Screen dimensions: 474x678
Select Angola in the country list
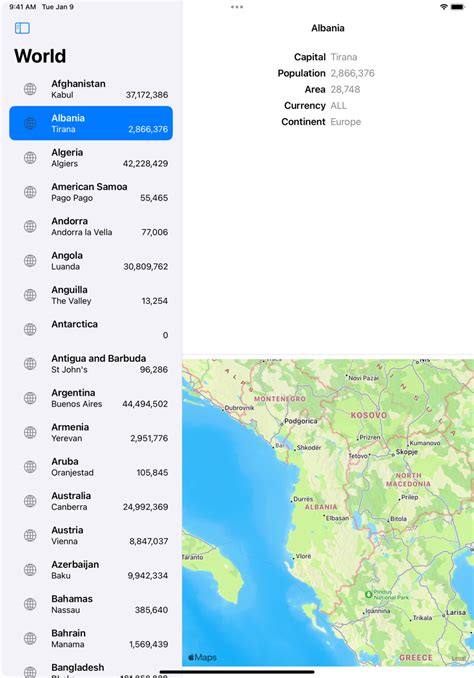coord(91,260)
